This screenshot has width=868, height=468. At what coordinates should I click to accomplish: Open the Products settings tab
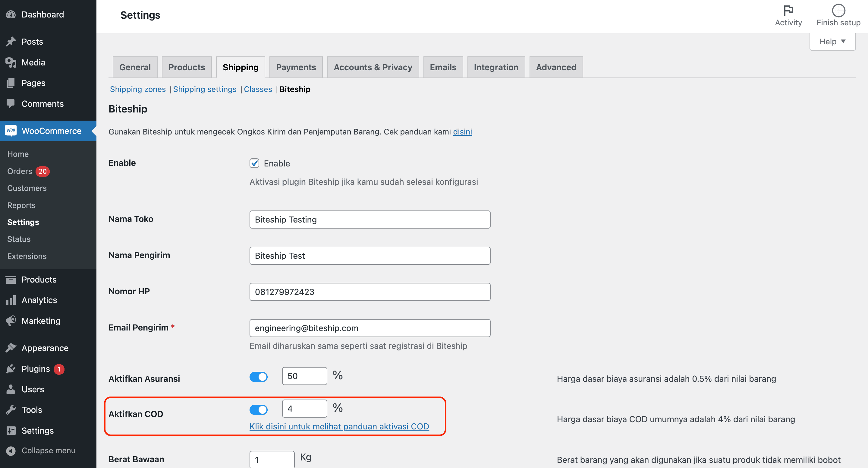tap(187, 67)
